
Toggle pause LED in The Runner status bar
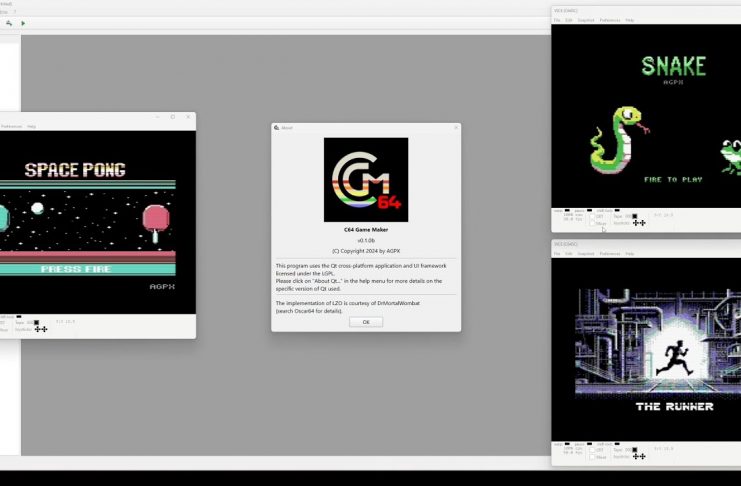tap(589, 444)
